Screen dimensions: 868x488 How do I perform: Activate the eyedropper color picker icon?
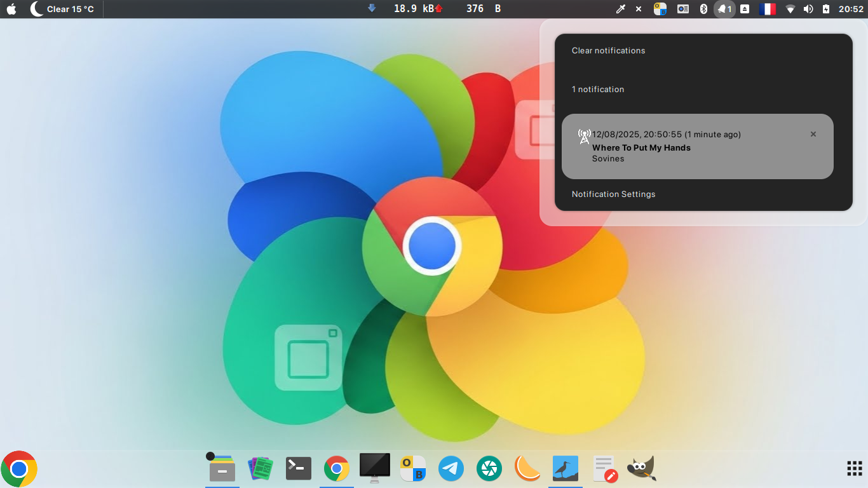click(x=621, y=9)
